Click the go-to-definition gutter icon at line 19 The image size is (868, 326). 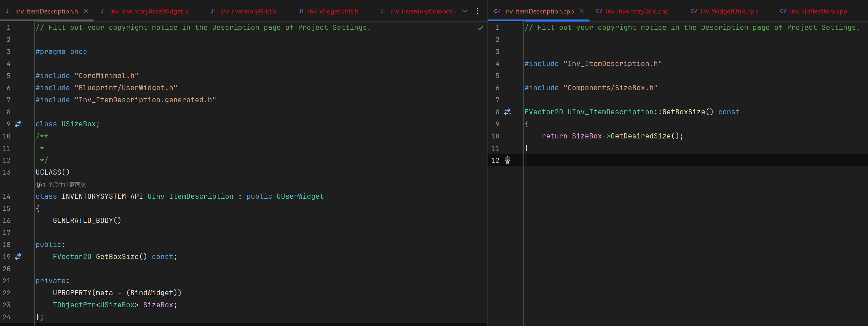18,256
